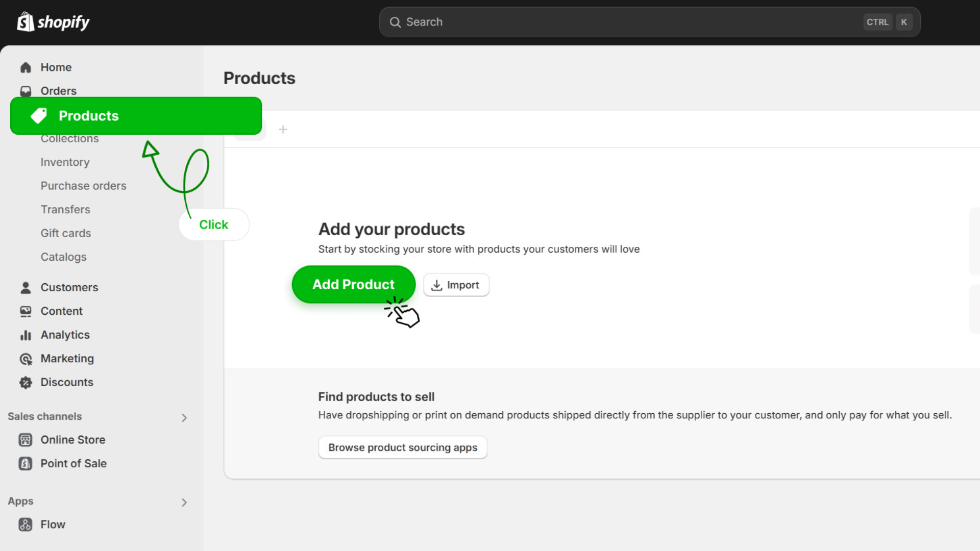Open Customers in the sidebar
This screenshot has height=551, width=980.
tap(69, 288)
